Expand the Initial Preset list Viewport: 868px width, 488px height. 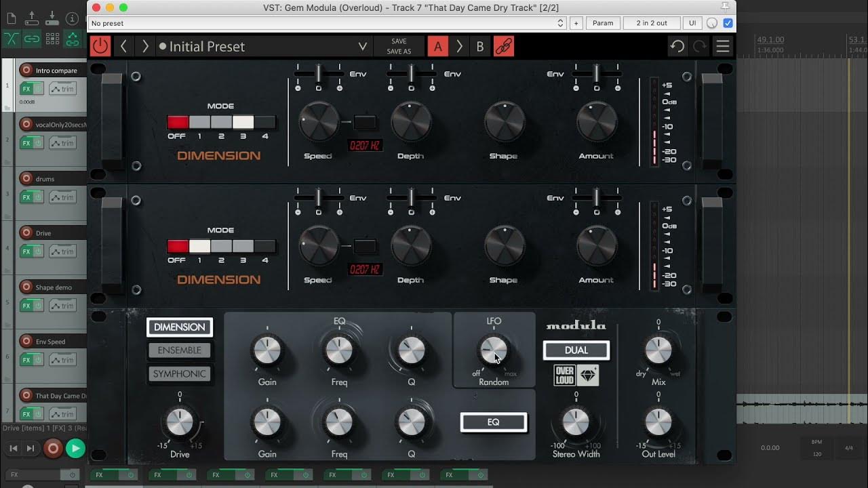[363, 46]
